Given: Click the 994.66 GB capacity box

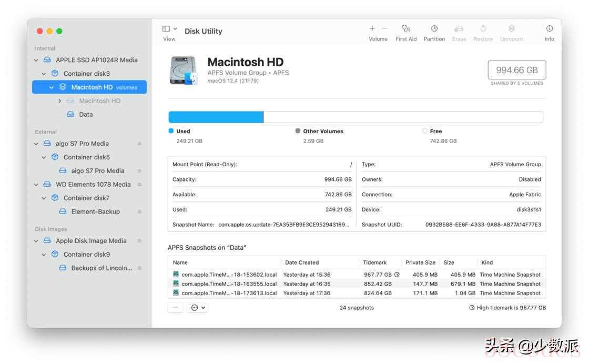Looking at the screenshot, I should (x=516, y=70).
